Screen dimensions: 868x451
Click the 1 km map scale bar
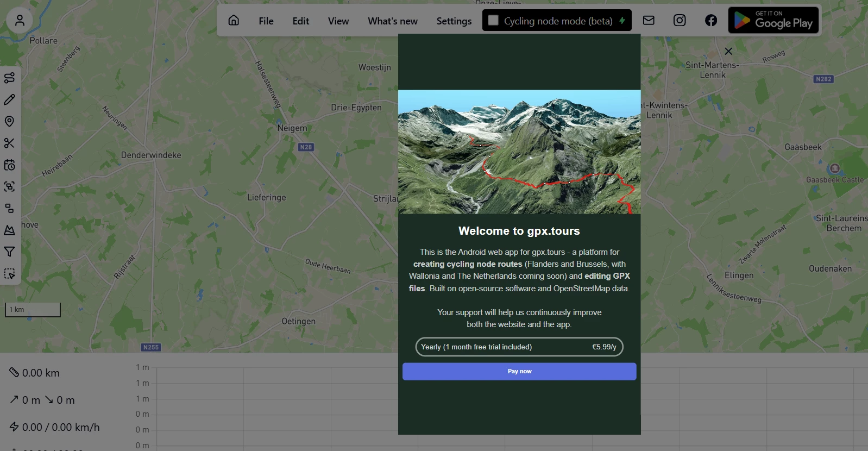click(33, 310)
